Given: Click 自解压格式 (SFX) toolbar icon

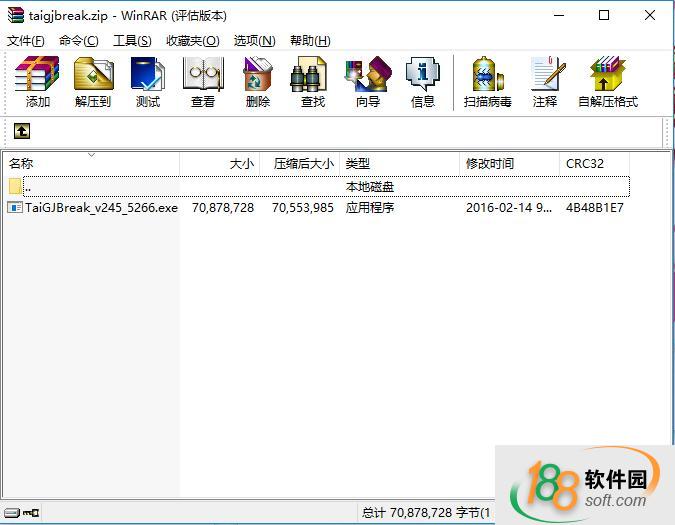Looking at the screenshot, I should [x=607, y=82].
